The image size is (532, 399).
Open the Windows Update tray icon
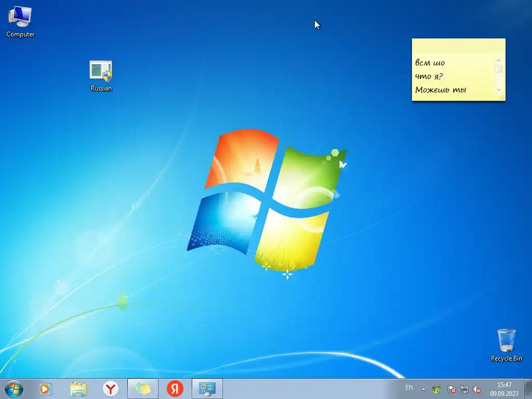point(436,389)
